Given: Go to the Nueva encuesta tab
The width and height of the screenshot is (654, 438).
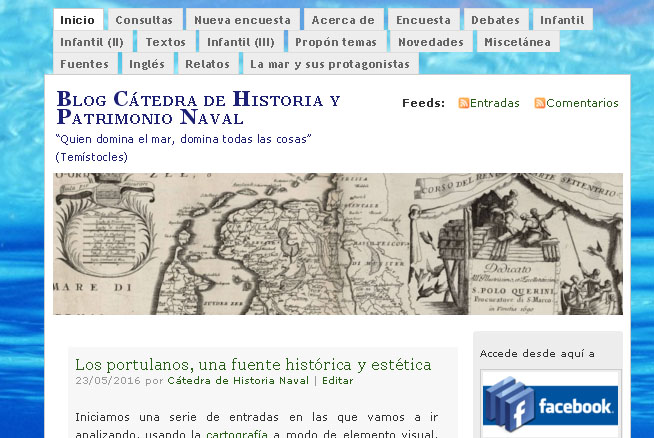Looking at the screenshot, I should pos(242,20).
